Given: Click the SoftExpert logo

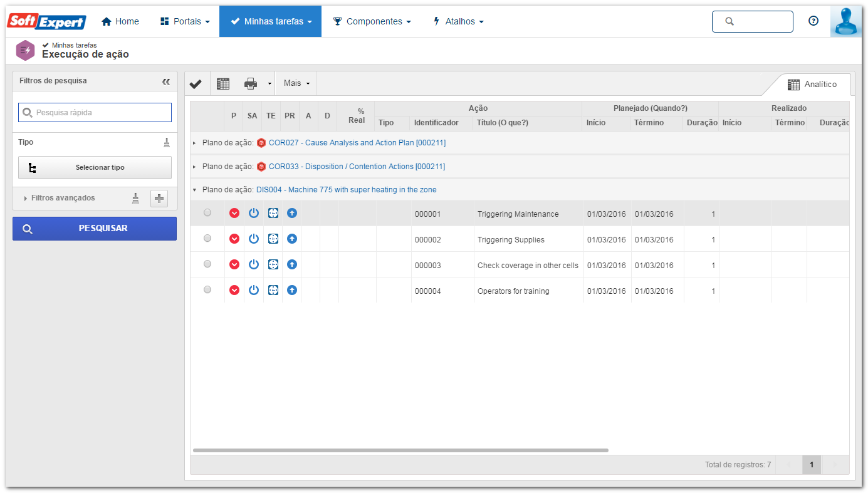Looking at the screenshot, I should pos(46,21).
